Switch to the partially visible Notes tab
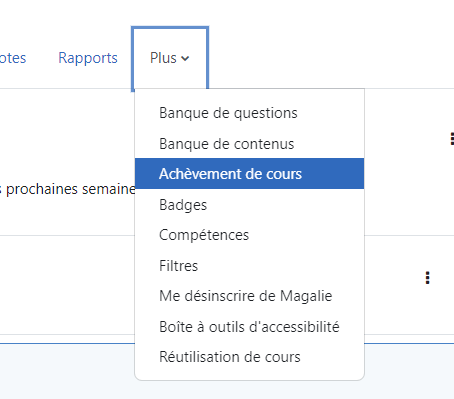The width and height of the screenshot is (454, 399). point(13,58)
